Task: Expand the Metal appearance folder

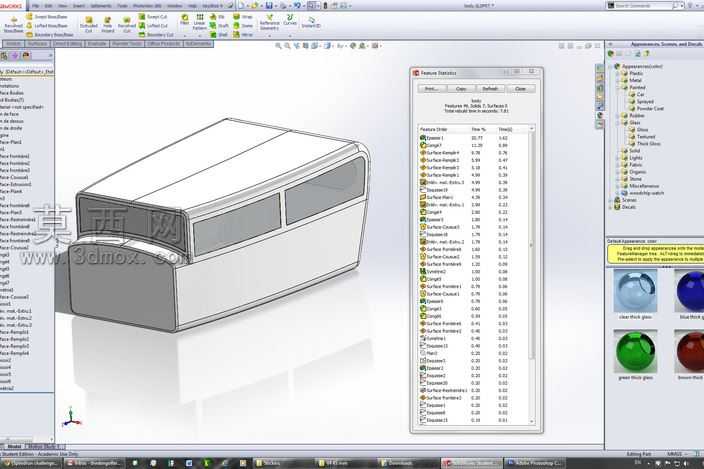Action: pos(618,80)
